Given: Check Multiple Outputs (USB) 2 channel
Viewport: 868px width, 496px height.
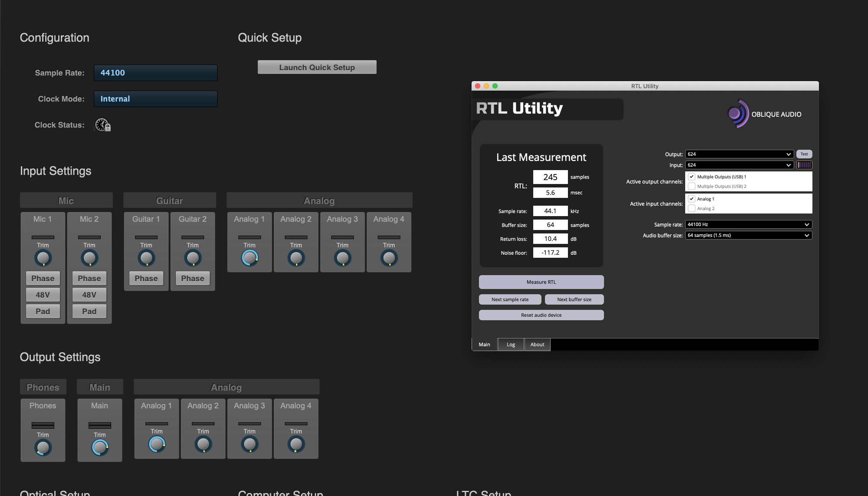Looking at the screenshot, I should (692, 186).
